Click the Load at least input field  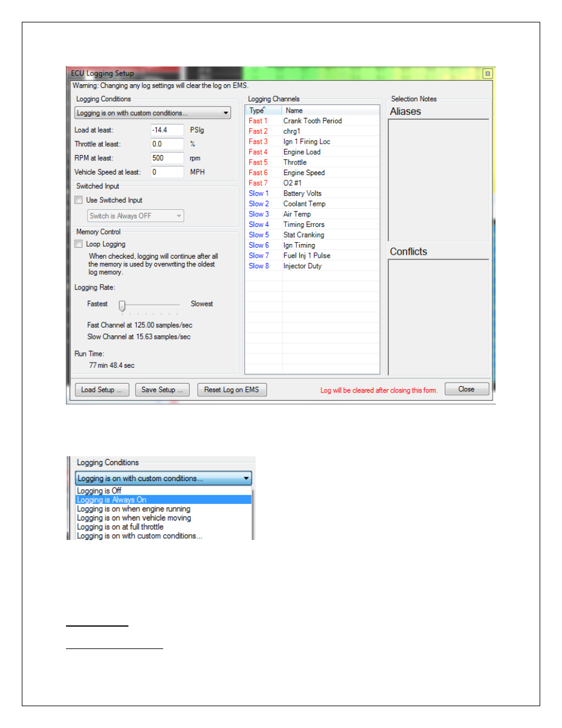click(x=167, y=130)
